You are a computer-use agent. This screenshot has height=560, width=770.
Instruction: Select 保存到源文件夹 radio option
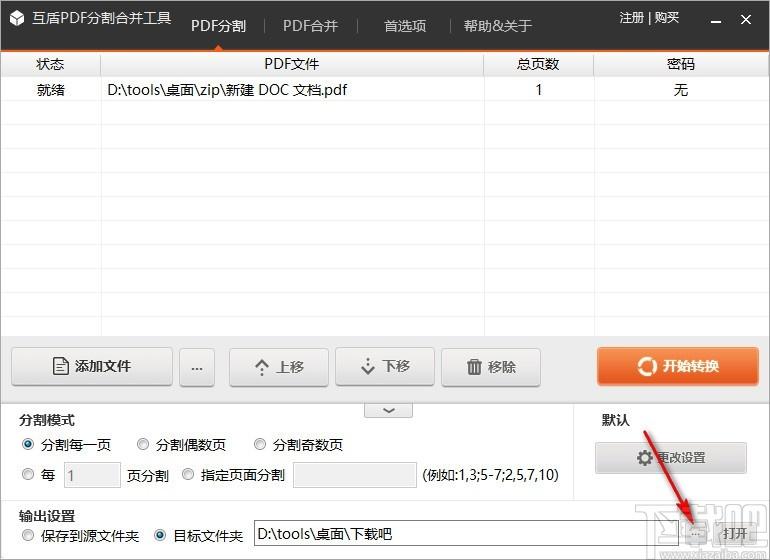point(28,535)
